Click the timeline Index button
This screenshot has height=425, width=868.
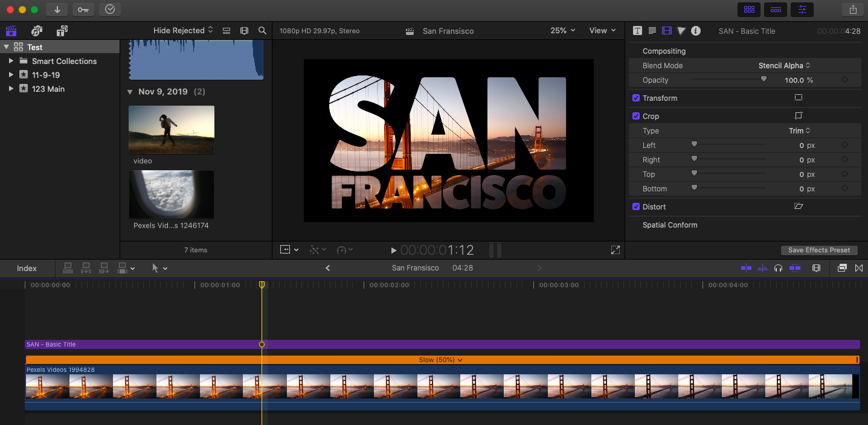point(27,268)
